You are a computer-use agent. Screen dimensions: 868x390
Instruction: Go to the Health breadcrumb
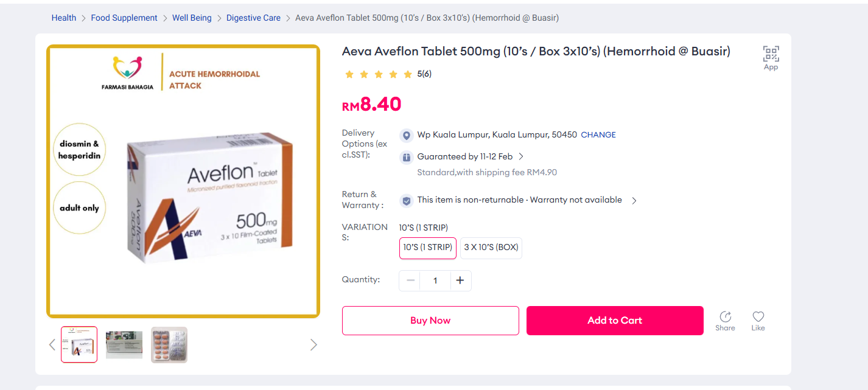[64, 18]
